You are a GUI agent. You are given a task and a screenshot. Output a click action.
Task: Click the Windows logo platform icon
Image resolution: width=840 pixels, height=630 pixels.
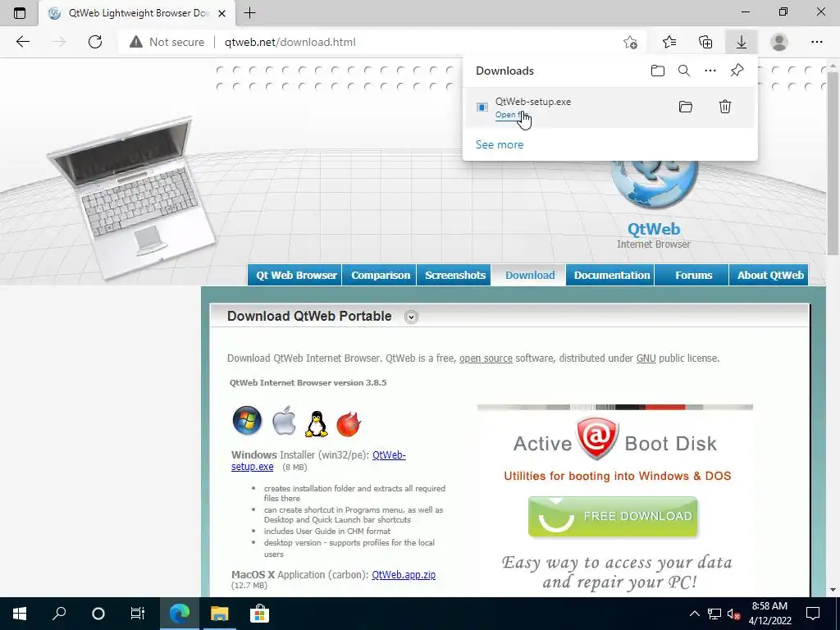[x=247, y=420]
